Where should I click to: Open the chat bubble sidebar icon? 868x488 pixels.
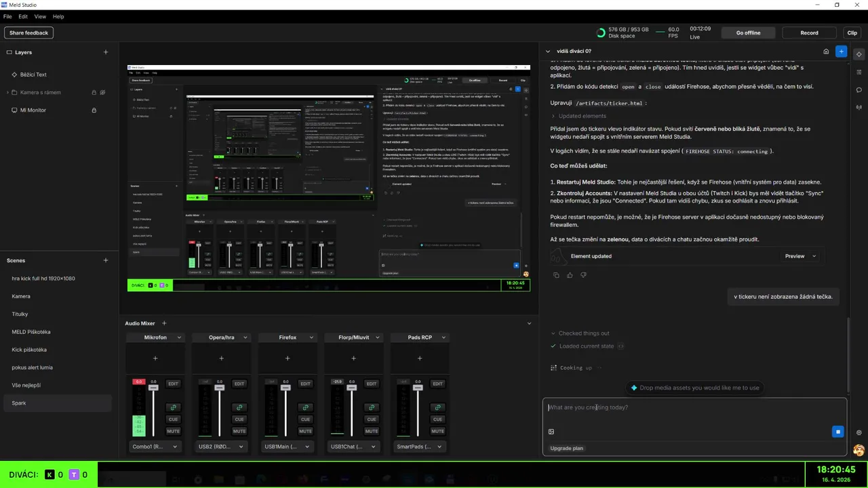pyautogui.click(x=859, y=89)
